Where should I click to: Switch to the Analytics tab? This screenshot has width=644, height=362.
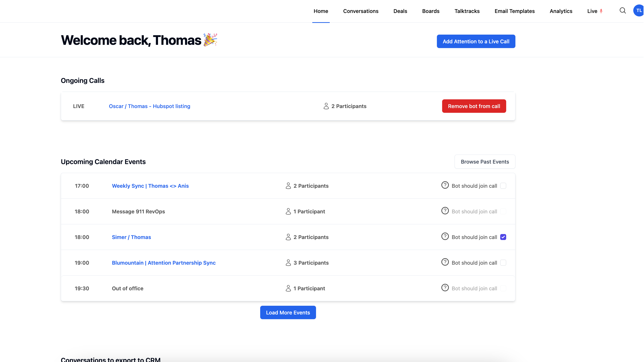coord(561,11)
